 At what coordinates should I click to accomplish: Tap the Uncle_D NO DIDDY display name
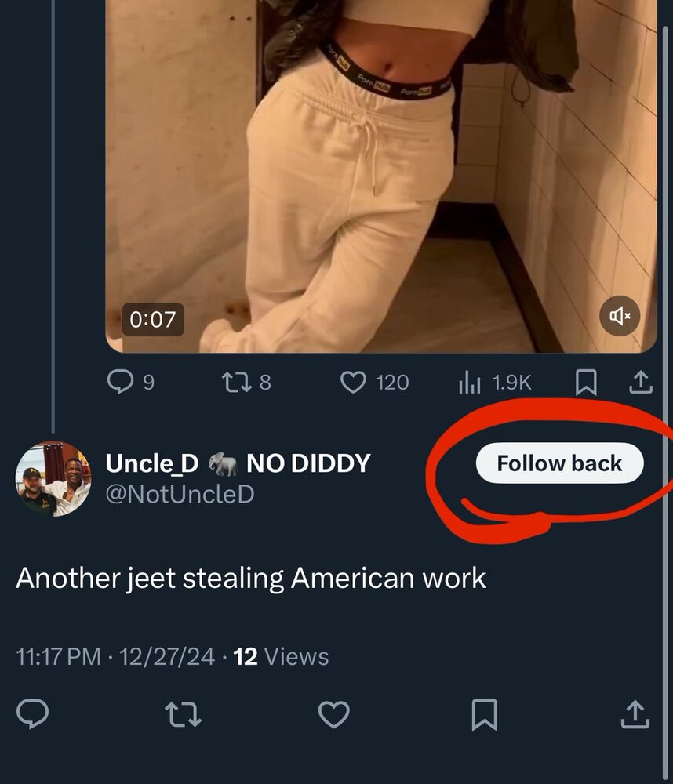[x=237, y=463]
